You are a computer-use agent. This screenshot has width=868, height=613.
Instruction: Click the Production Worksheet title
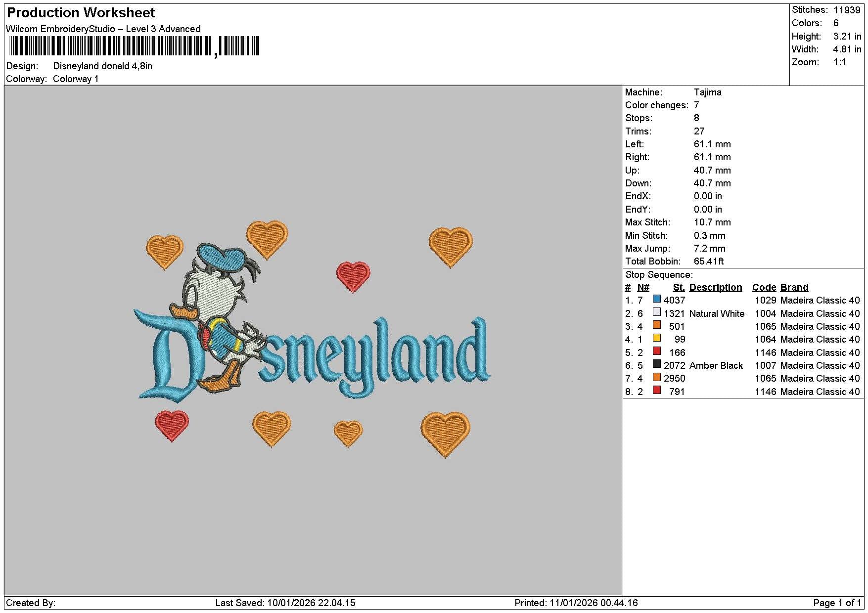[x=81, y=12]
